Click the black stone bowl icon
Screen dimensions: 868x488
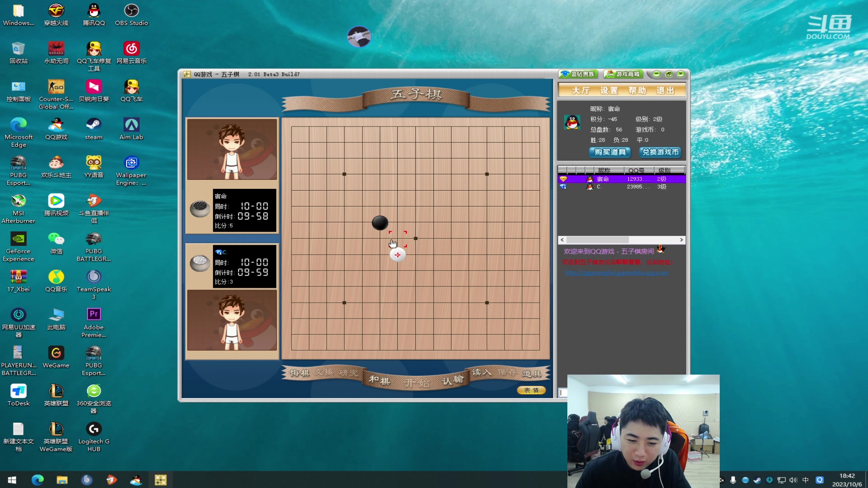tap(199, 208)
